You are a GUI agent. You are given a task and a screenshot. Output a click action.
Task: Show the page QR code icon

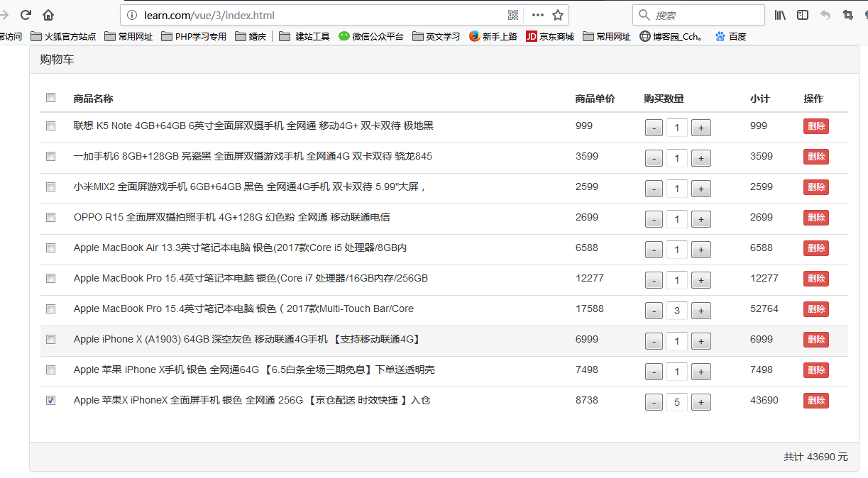[x=513, y=15]
